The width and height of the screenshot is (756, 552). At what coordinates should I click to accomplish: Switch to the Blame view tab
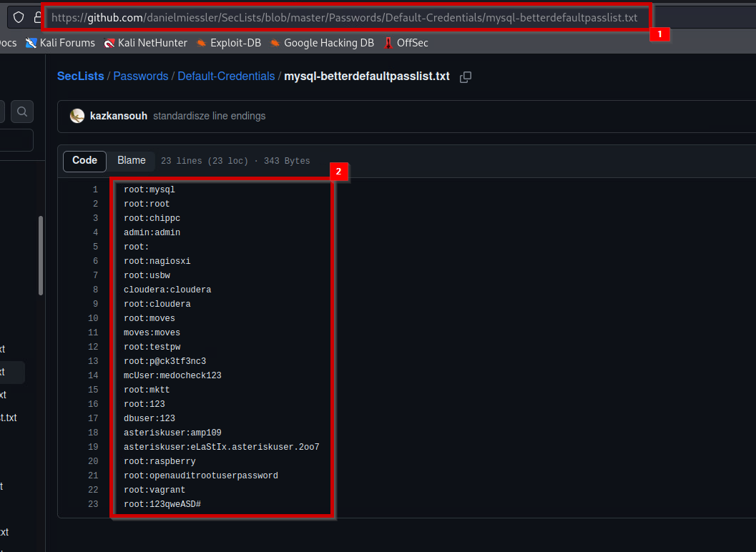pyautogui.click(x=132, y=161)
